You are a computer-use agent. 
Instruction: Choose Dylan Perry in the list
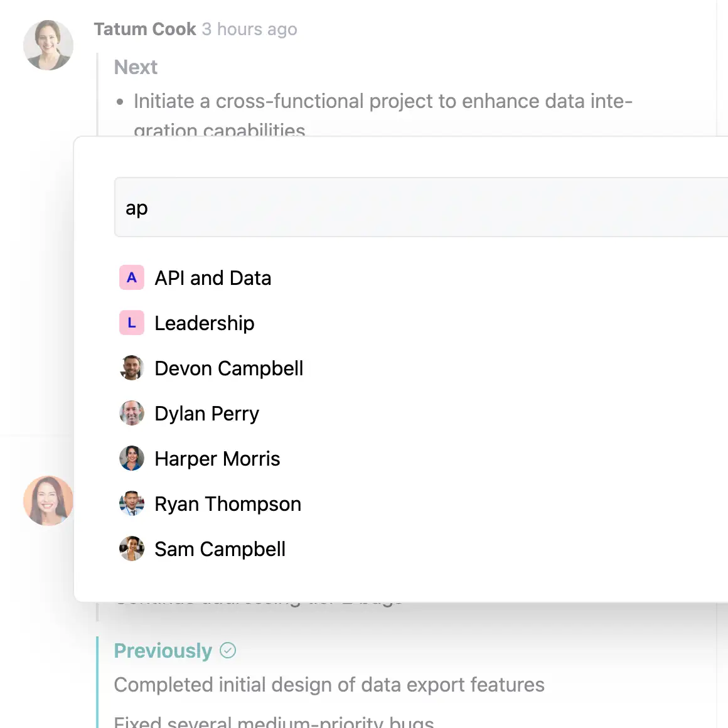point(207,414)
